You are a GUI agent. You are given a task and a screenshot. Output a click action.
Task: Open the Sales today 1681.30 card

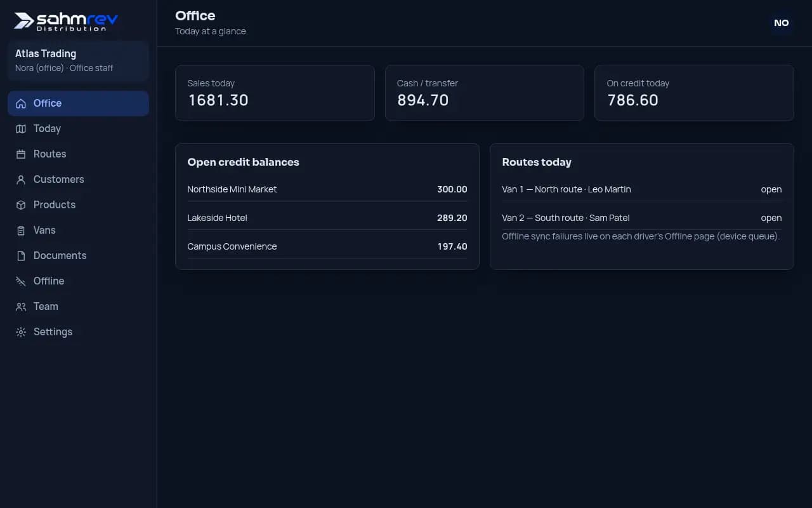pos(275,93)
